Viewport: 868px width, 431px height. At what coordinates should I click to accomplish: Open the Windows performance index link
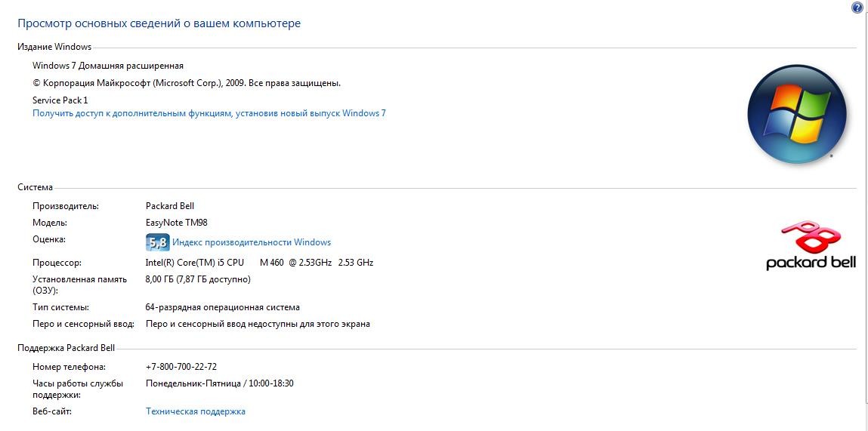(252, 242)
